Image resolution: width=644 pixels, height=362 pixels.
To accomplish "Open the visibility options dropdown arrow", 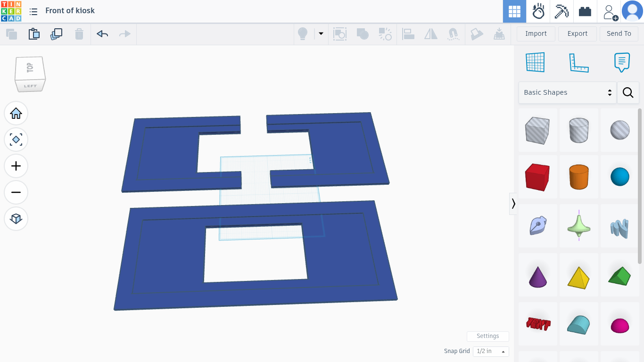I will click(321, 34).
